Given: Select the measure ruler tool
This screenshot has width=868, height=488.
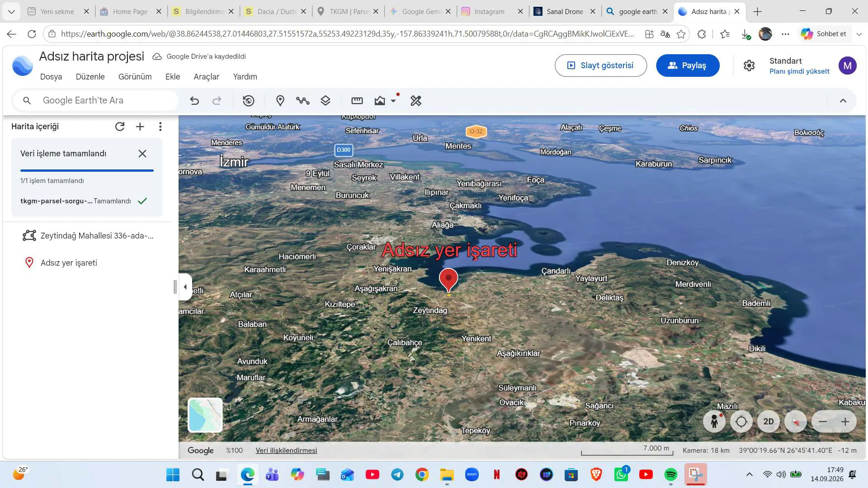Looking at the screenshot, I should coord(357,101).
